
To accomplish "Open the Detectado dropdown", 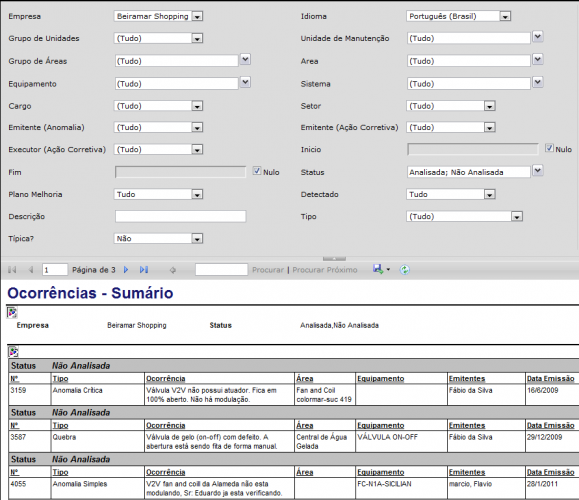I will [490, 195].
